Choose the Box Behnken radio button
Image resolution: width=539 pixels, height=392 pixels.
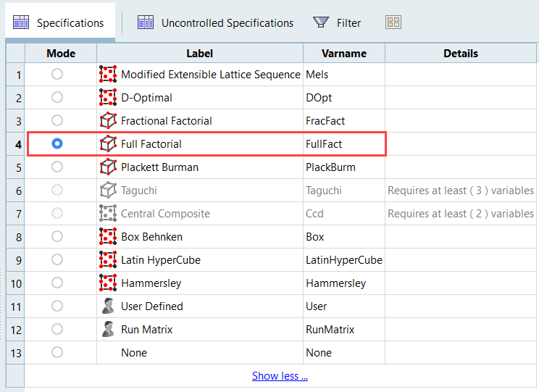pos(57,236)
